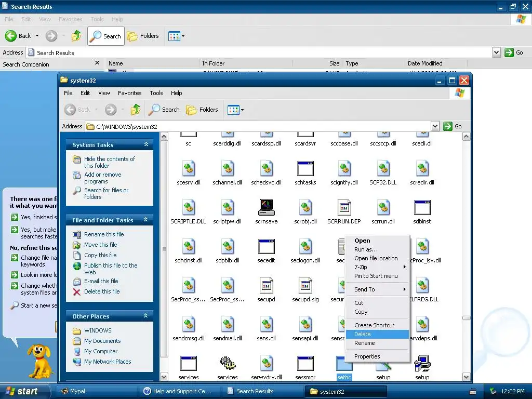Select the SCRRUN.DEP file icon

click(344, 207)
